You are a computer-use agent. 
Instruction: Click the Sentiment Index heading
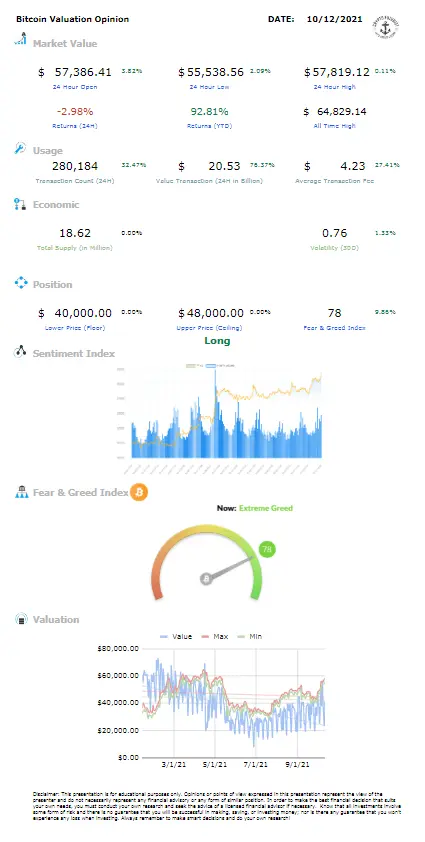point(74,353)
